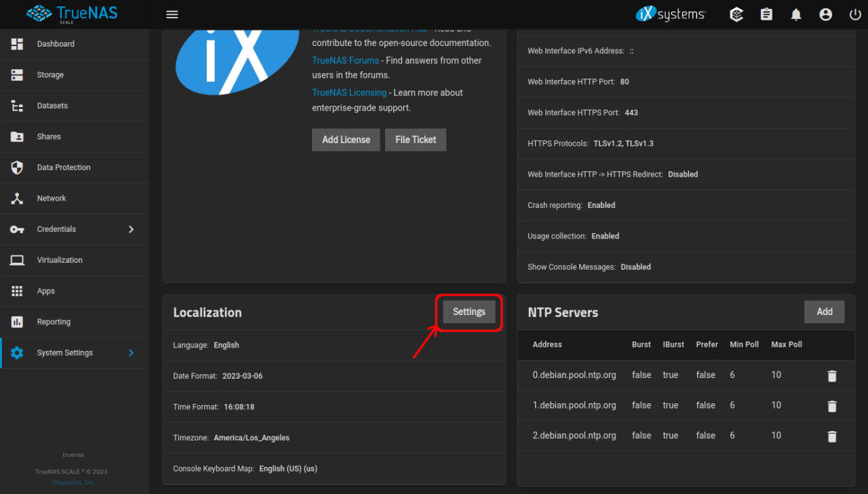Click the Show Console Messages Disabled value
This screenshot has height=494, width=868.
point(636,267)
